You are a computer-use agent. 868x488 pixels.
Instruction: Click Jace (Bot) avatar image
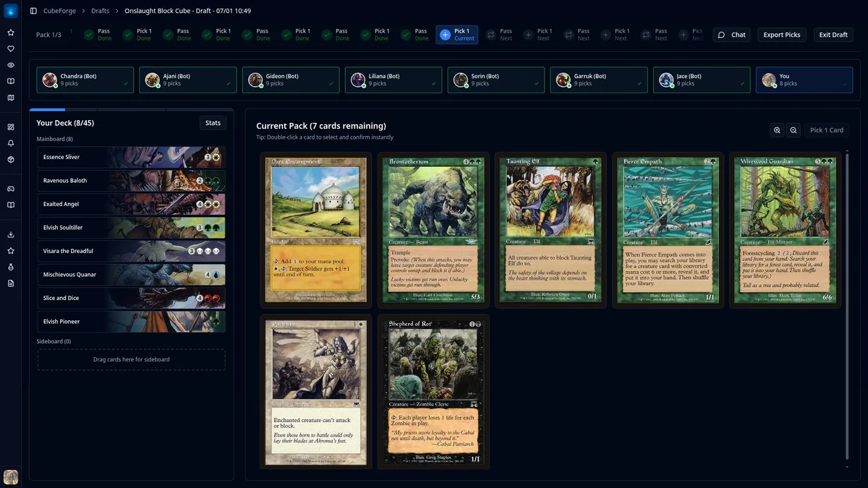[x=666, y=80]
